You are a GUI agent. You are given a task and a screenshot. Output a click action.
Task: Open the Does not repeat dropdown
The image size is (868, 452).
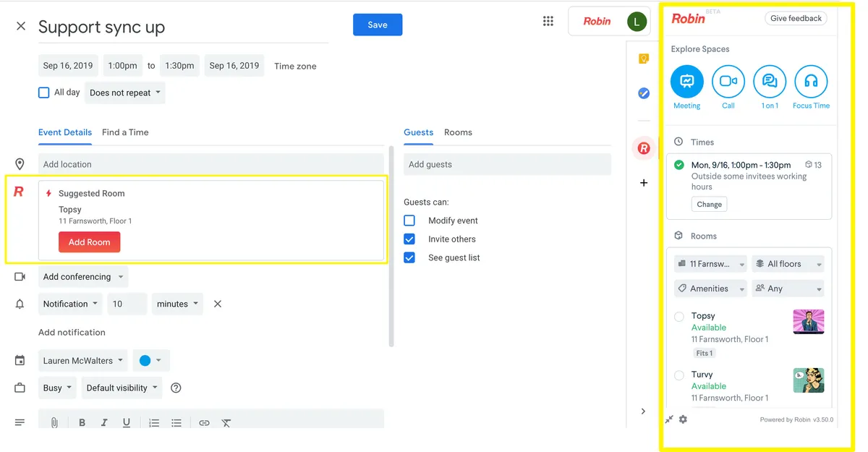tap(125, 93)
